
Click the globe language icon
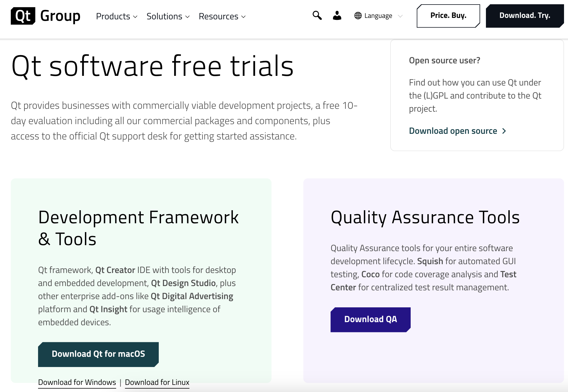(x=358, y=16)
